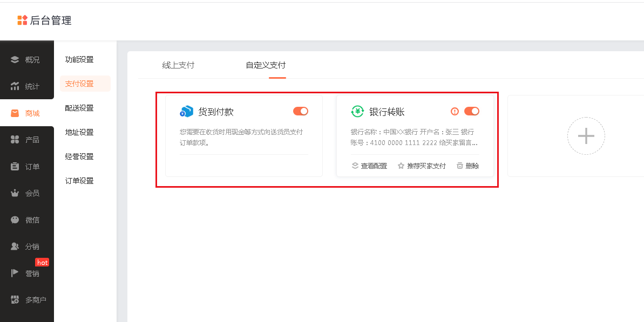Disable the 银行转账 payment switch
Viewport: 644px width, 322px height.
coord(471,111)
